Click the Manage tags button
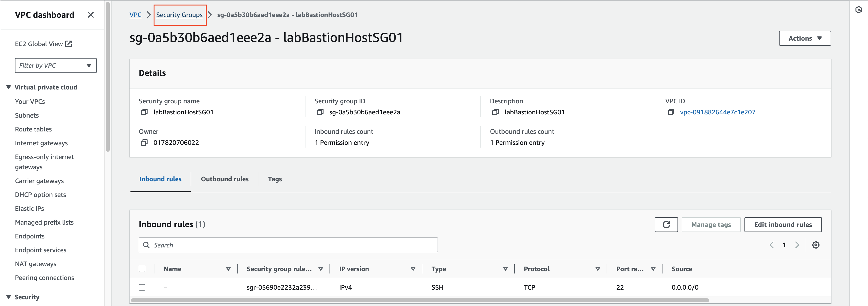This screenshot has height=306, width=868. click(x=711, y=225)
